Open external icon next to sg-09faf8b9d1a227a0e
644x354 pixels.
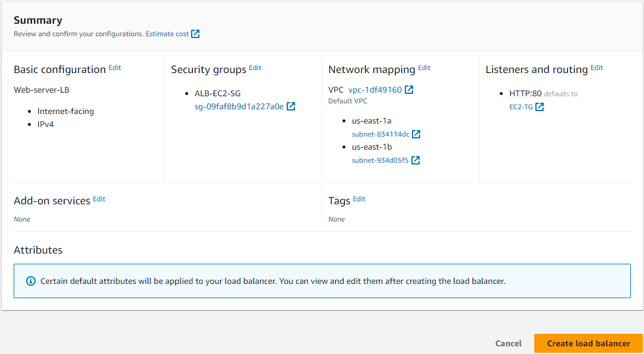coord(291,106)
